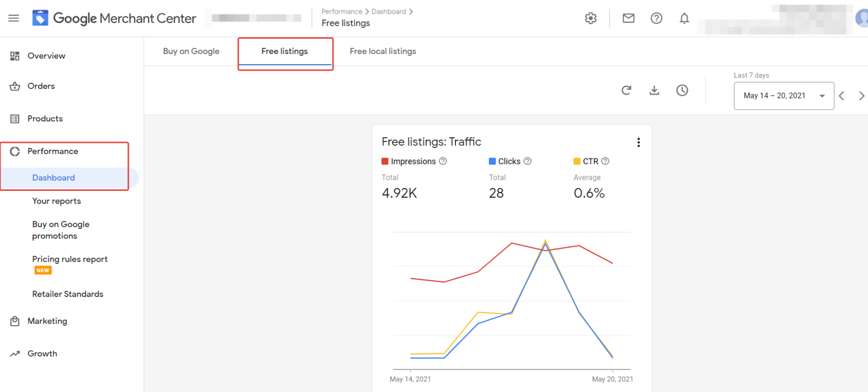Open Traffic card three-dot menu

[639, 143]
